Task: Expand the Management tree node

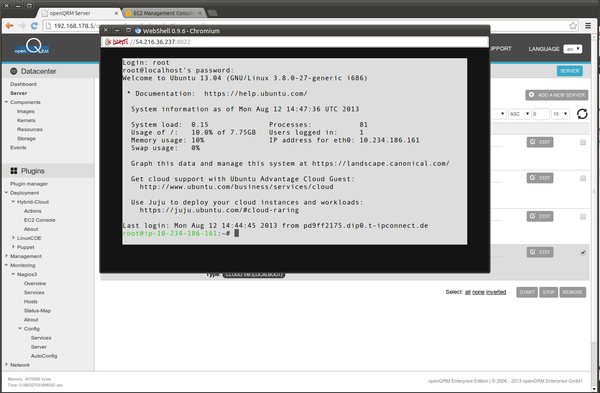Action: tap(7, 256)
